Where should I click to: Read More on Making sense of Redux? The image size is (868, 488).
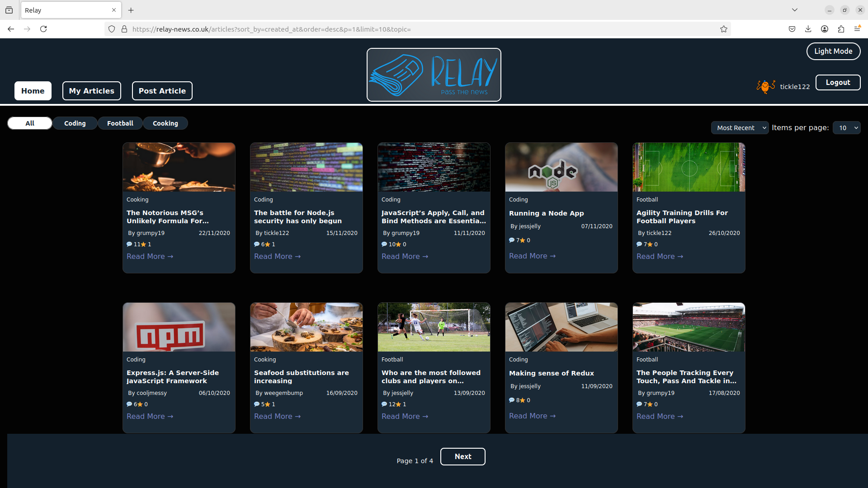pyautogui.click(x=532, y=416)
